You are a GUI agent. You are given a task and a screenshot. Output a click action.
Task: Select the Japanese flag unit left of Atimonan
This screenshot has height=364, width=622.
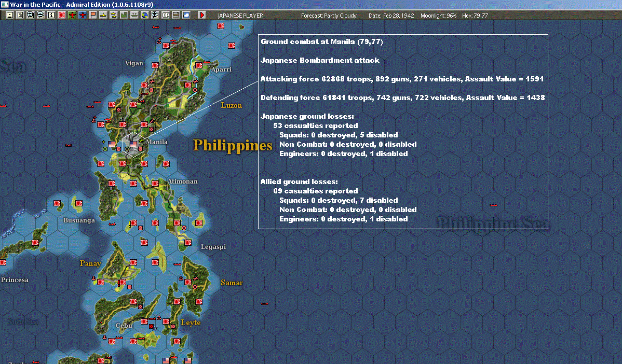coord(155,184)
